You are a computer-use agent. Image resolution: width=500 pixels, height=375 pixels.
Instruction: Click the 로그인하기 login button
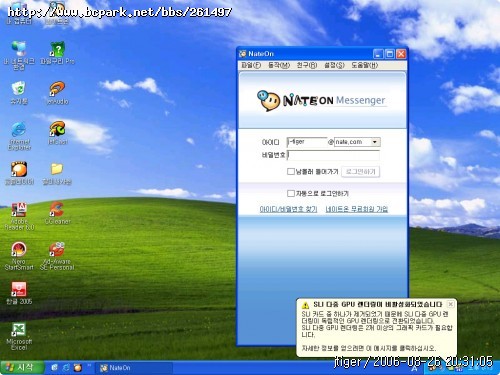[361, 172]
